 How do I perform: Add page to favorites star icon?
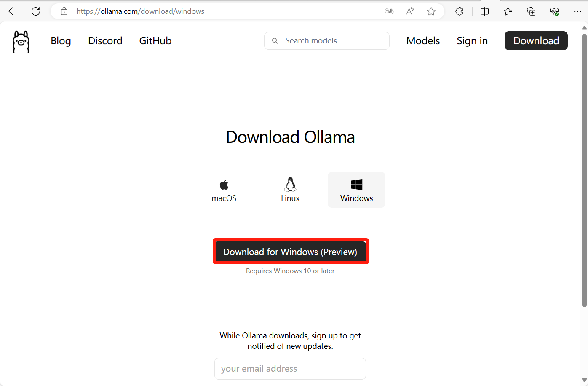click(431, 11)
